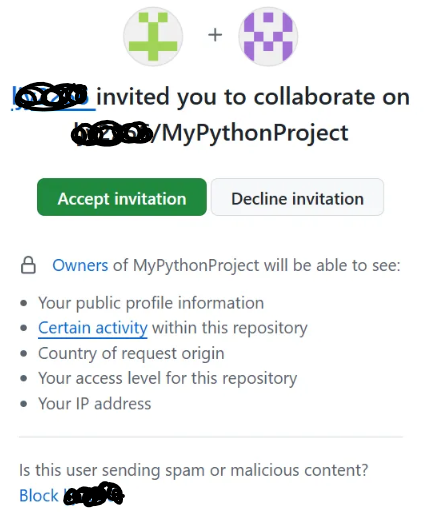Screen dimensions: 431x515
Task: Click the plus sign between avatars
Action: [215, 35]
